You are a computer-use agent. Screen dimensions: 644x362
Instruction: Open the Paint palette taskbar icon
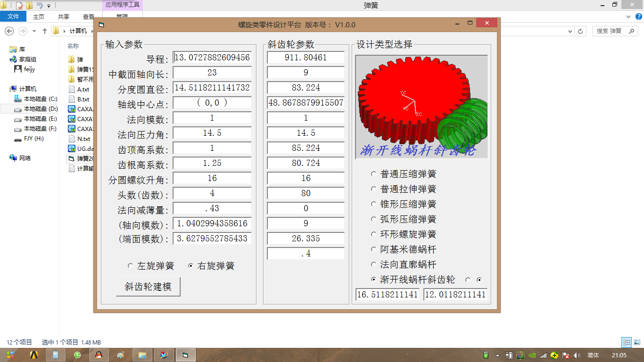121,355
